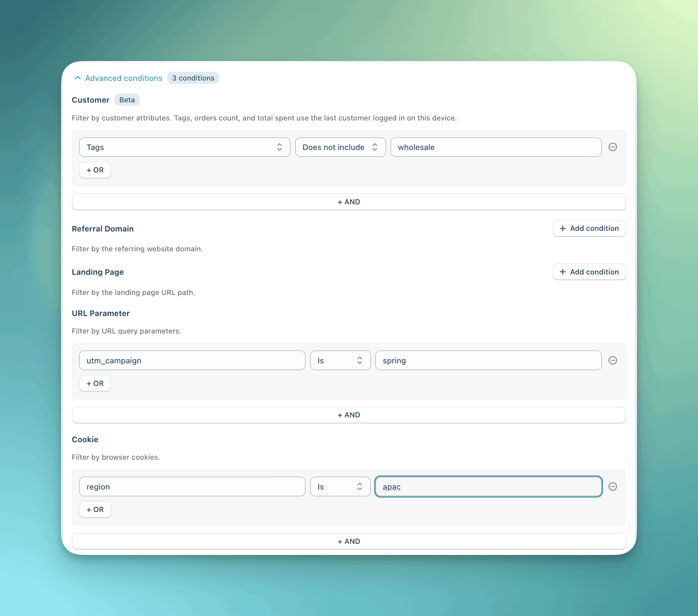The width and height of the screenshot is (698, 616).
Task: Click the spring value field
Action: [x=488, y=360]
